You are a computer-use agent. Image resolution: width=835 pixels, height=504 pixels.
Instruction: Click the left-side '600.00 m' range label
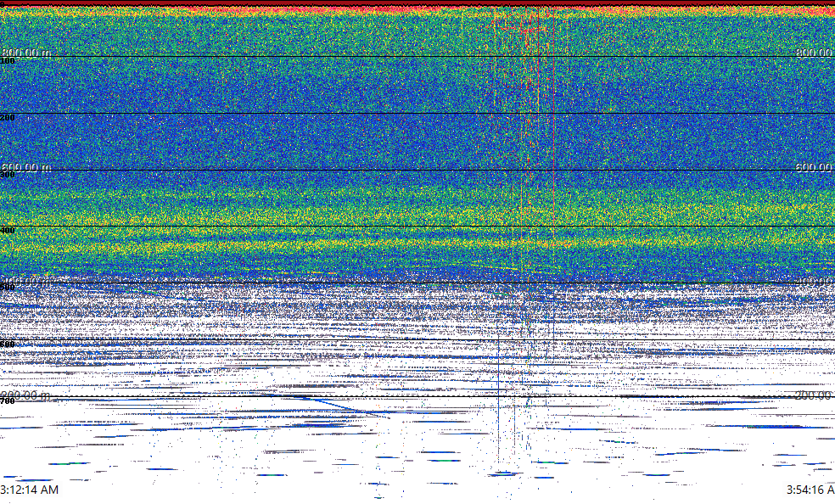click(26, 167)
